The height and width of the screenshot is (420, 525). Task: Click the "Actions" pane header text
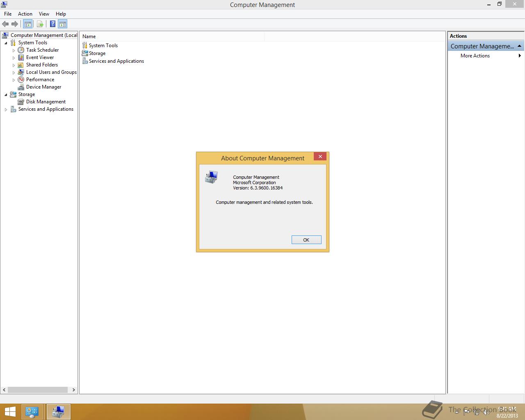point(458,36)
